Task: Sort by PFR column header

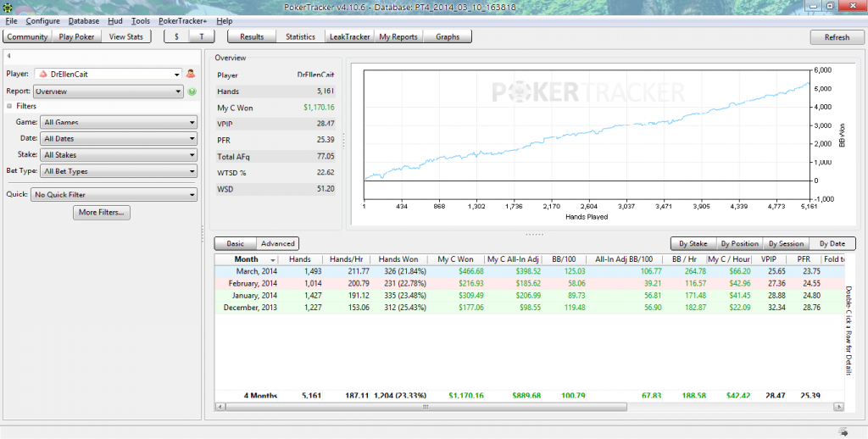Action: pyautogui.click(x=804, y=259)
